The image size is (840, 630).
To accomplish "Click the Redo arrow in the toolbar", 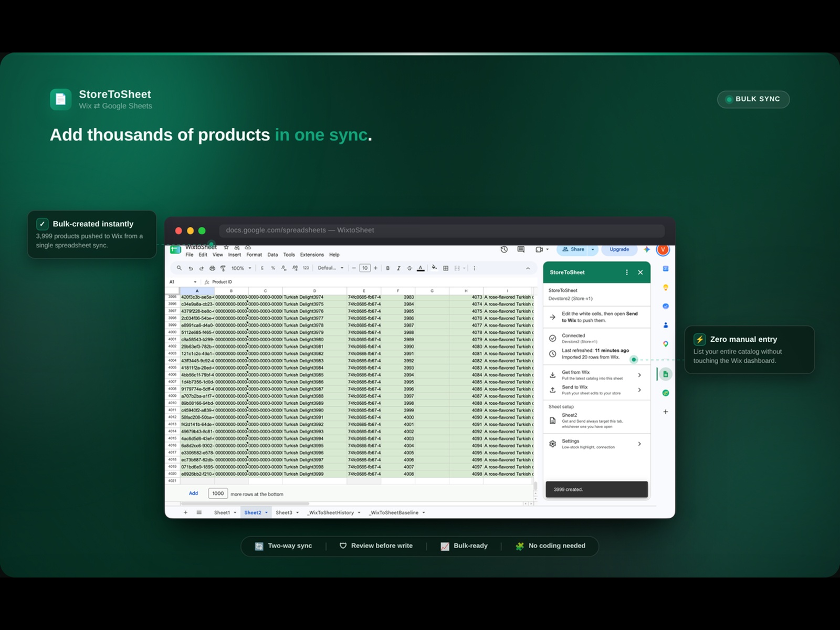I will (x=201, y=268).
